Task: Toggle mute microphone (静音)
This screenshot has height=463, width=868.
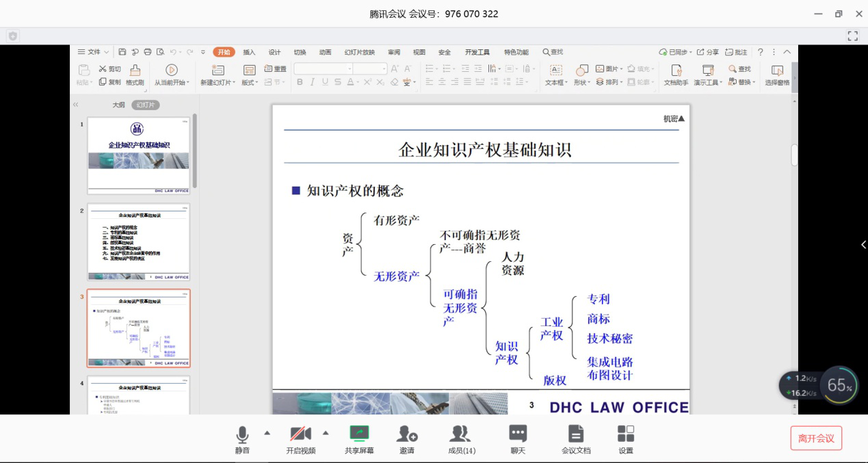Action: (242, 439)
